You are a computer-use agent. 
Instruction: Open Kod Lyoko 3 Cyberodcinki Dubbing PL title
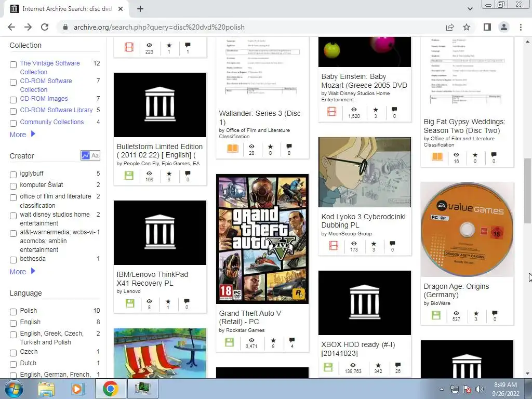coord(363,221)
